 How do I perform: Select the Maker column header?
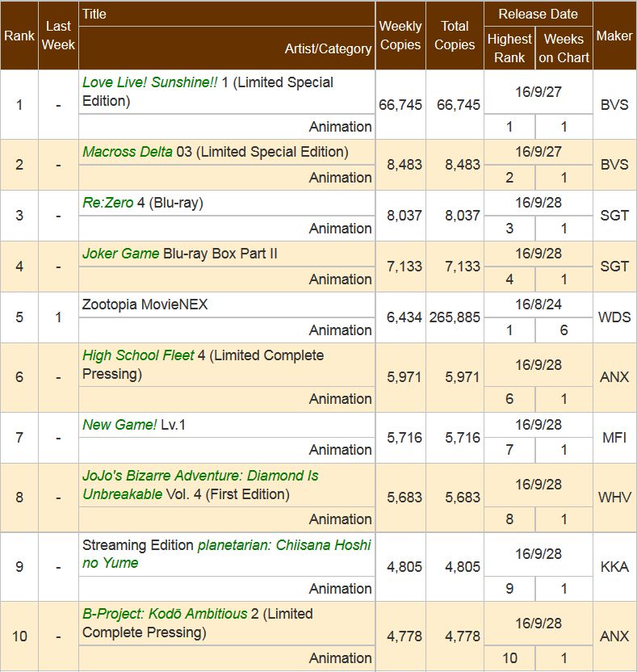(614, 36)
